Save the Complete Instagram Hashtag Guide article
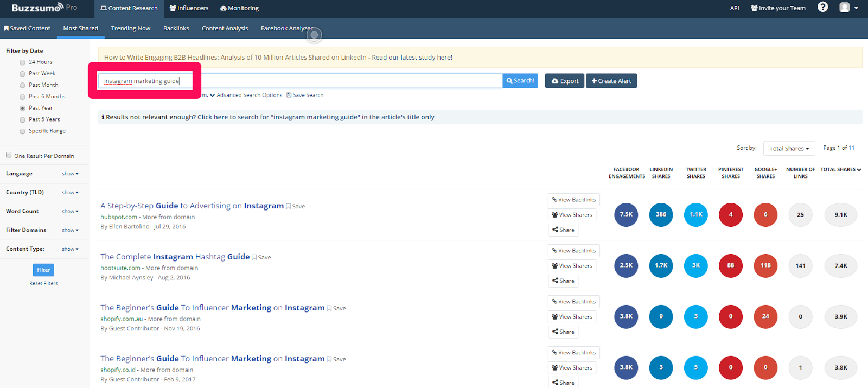 261,257
